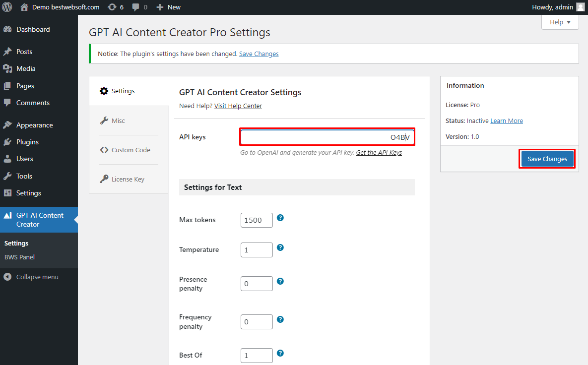
Task: Go to Dashboard in the sidebar
Action: tap(33, 29)
